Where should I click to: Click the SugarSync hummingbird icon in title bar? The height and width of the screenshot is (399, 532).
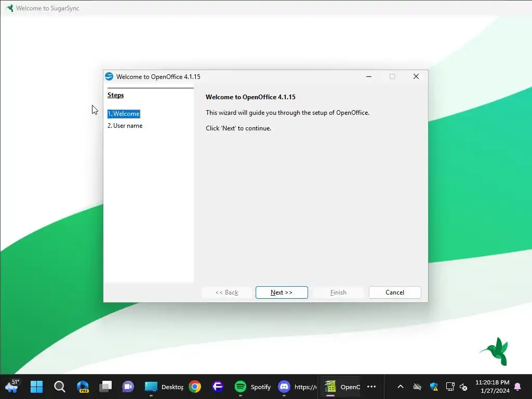10,8
